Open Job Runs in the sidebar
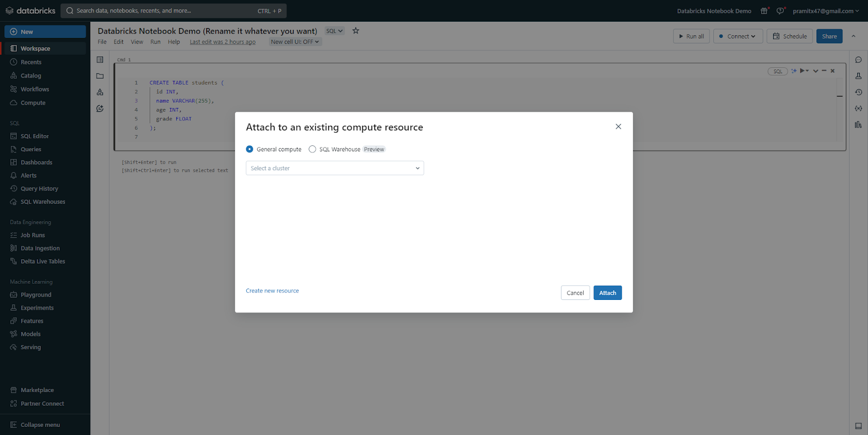Image resolution: width=868 pixels, height=435 pixels. click(x=45, y=235)
